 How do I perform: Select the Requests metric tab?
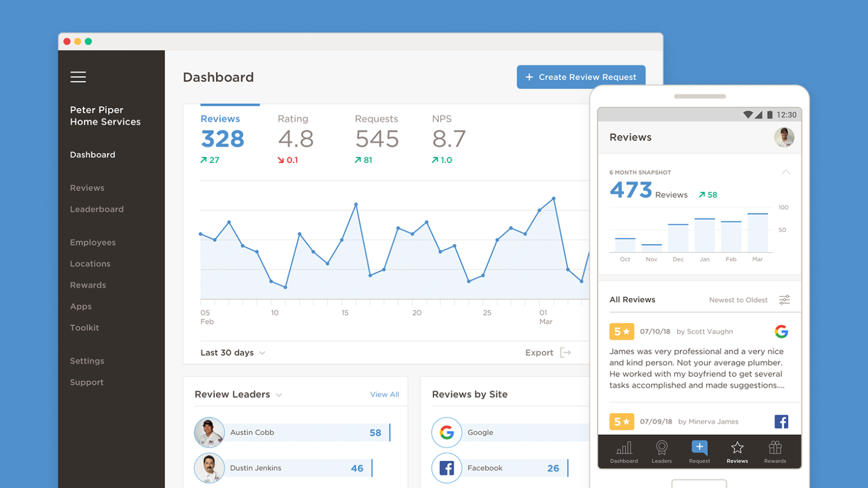click(x=376, y=138)
